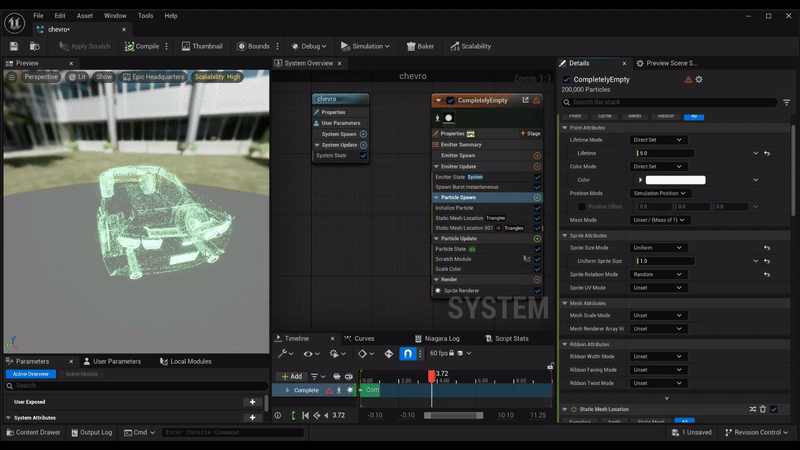Viewport: 800px width, 450px height.
Task: Open the User Parameters tab
Action: click(x=112, y=361)
